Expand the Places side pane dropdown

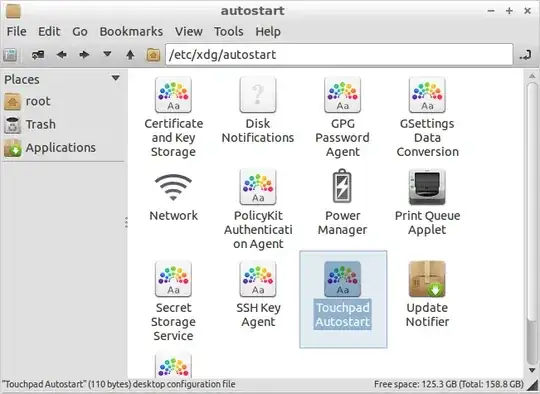pos(116,78)
